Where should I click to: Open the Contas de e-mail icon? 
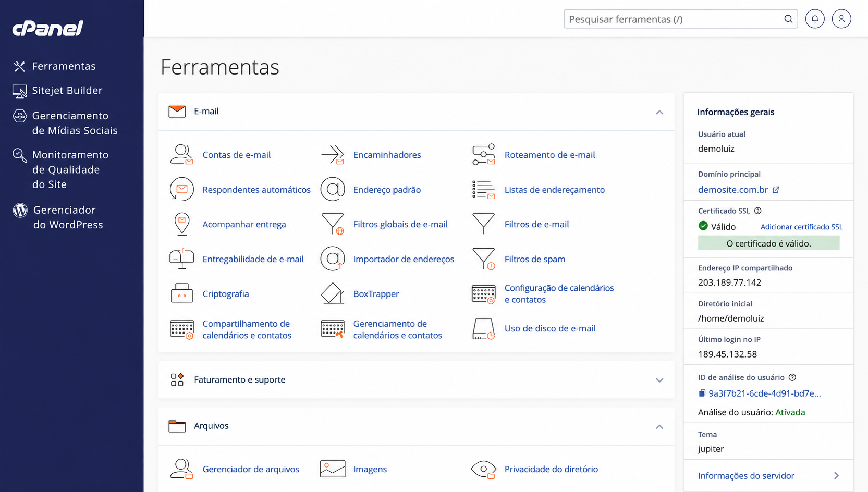(x=181, y=155)
